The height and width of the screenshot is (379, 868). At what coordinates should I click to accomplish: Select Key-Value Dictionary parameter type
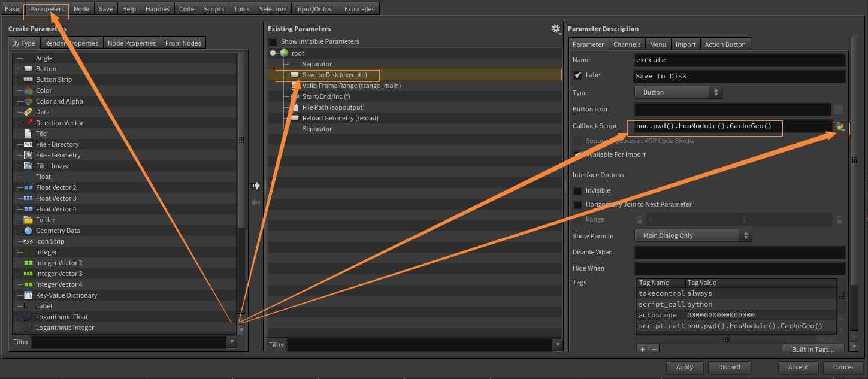(x=66, y=295)
